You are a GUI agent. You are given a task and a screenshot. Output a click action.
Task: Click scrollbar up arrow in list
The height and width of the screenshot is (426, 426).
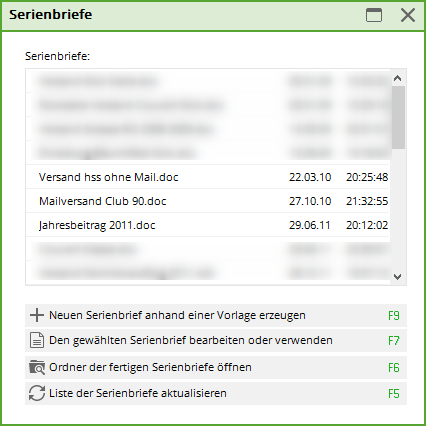coord(397,78)
